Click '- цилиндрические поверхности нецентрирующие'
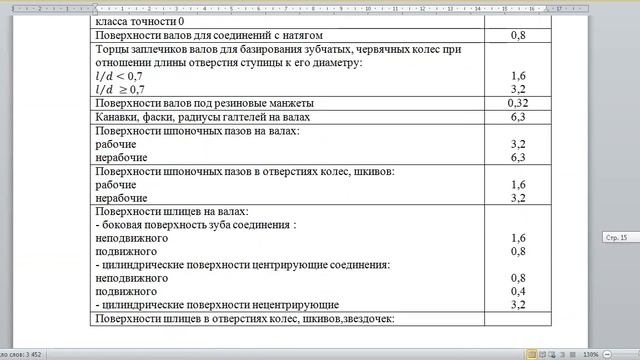640x360 pixels. coord(217,305)
